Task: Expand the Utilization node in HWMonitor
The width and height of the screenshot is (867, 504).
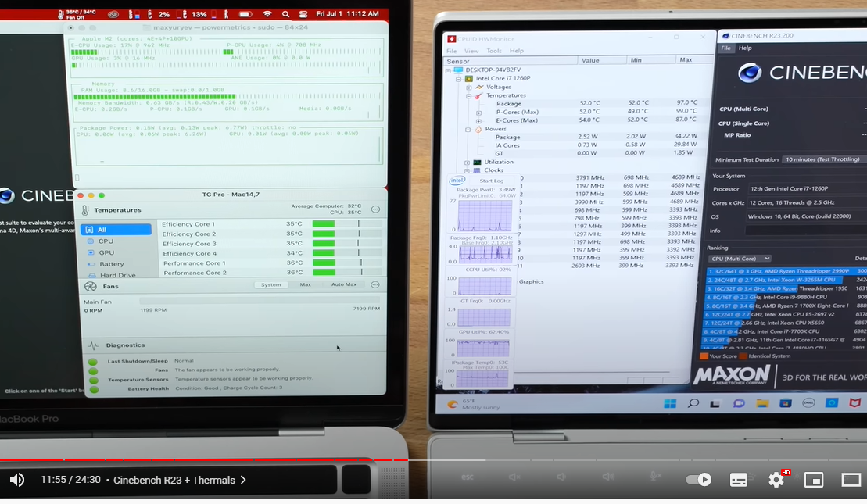Action: coord(468,163)
